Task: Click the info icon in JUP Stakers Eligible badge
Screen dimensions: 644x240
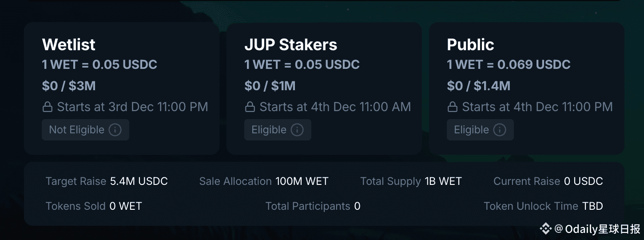Action: coord(297,130)
